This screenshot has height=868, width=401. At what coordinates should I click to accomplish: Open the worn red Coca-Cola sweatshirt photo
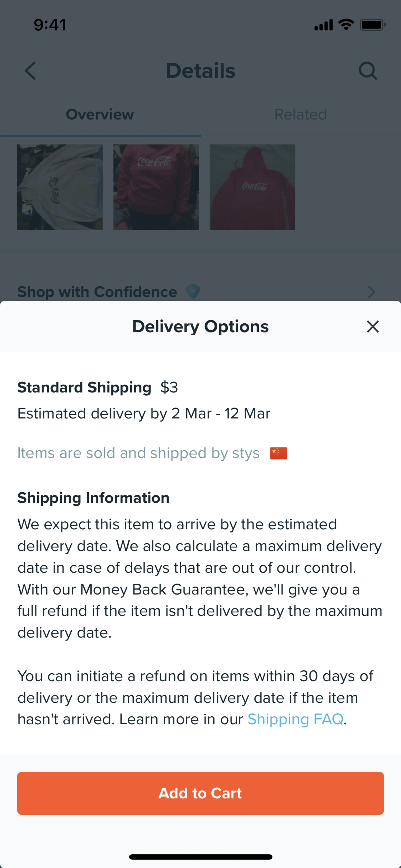(156, 187)
